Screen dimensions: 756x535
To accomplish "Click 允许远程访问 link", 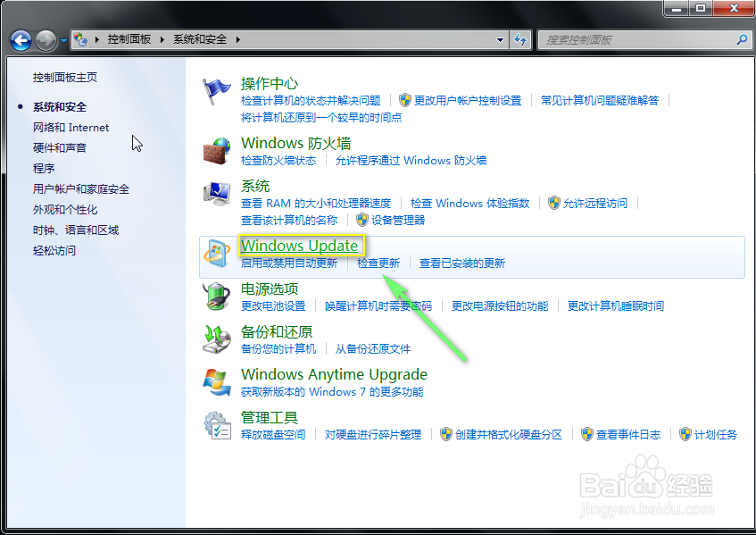I will (595, 203).
